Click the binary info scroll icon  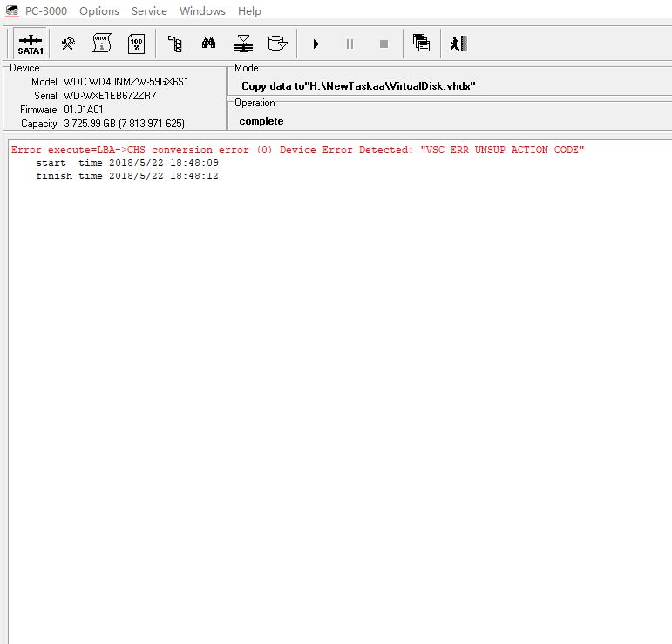tap(102, 44)
